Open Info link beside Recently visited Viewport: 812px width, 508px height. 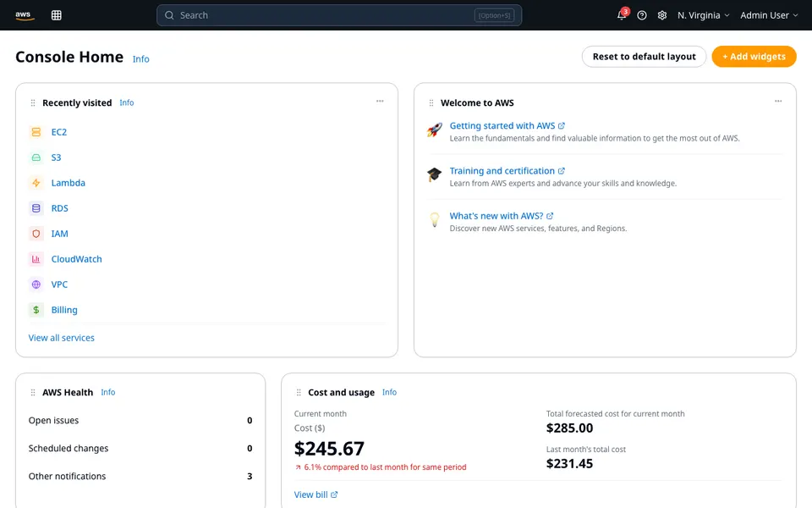(x=127, y=102)
